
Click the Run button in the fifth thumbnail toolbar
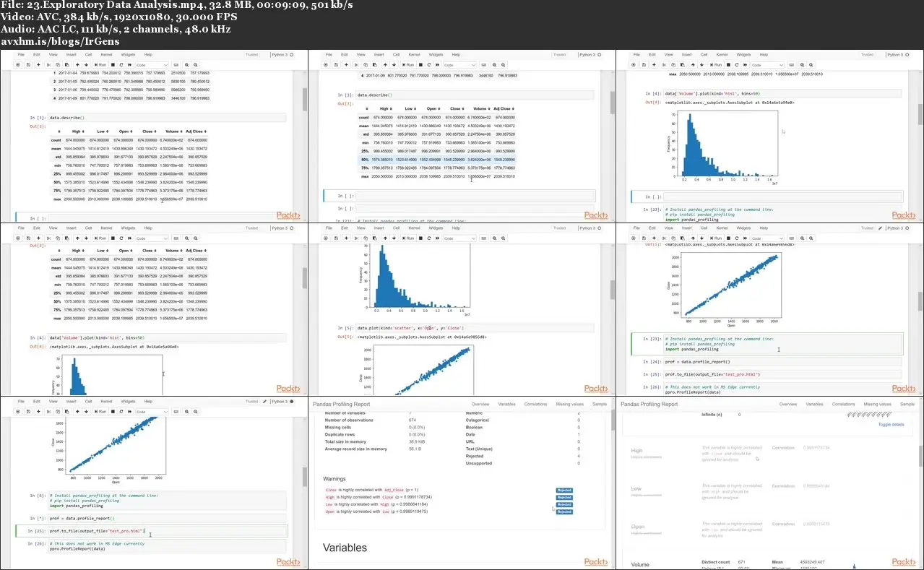[407, 238]
